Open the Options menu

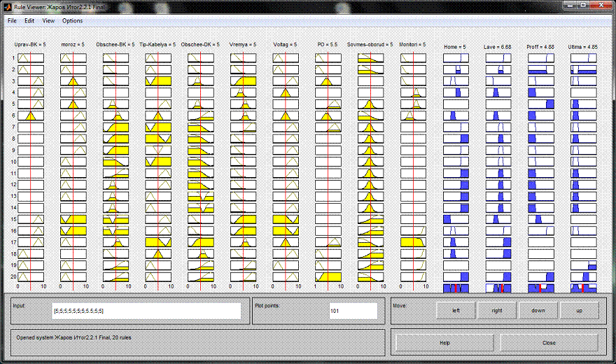pyautogui.click(x=72, y=21)
